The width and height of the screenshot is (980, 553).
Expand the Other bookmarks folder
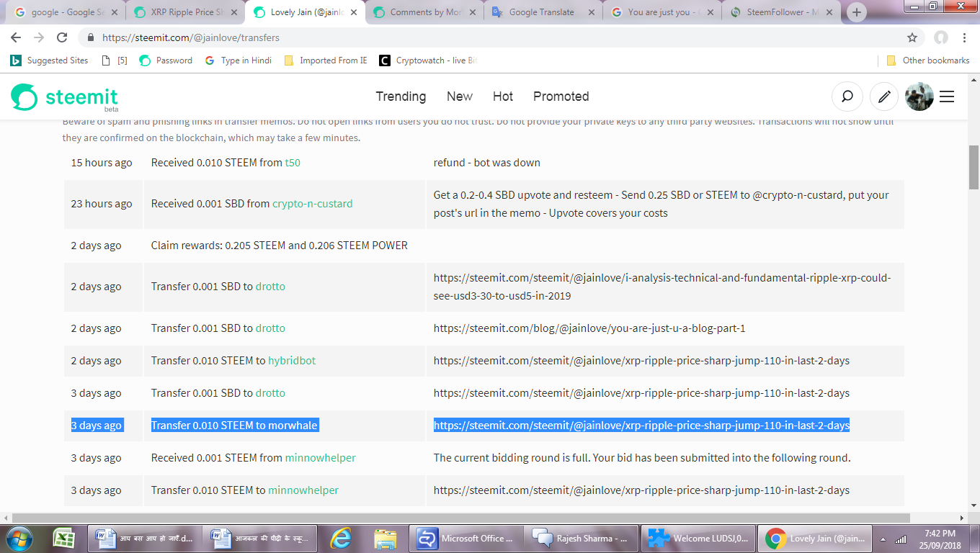pyautogui.click(x=927, y=60)
